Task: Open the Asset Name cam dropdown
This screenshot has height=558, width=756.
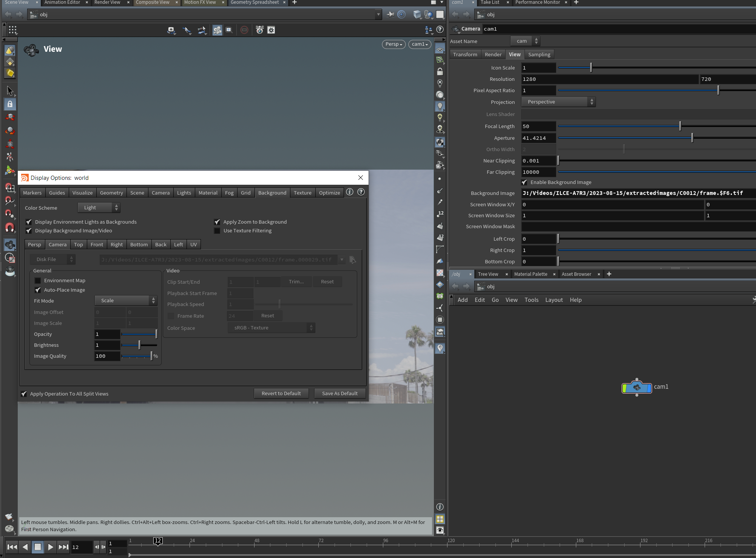Action: pyautogui.click(x=525, y=41)
